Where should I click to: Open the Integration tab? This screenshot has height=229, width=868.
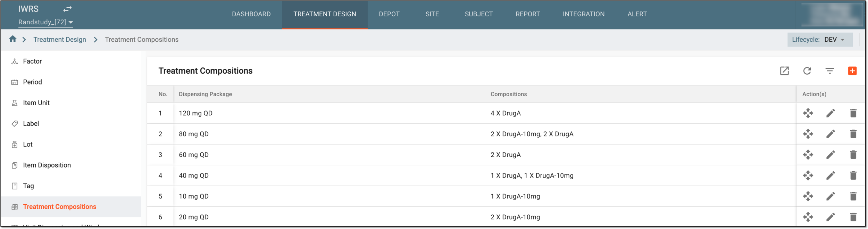(583, 14)
